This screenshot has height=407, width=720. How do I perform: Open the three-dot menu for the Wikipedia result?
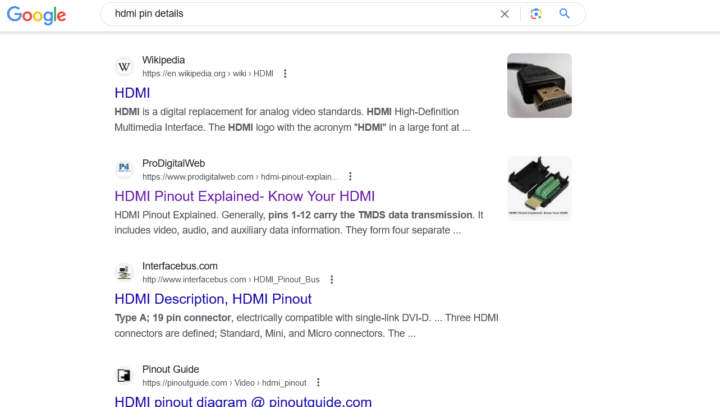[285, 73]
